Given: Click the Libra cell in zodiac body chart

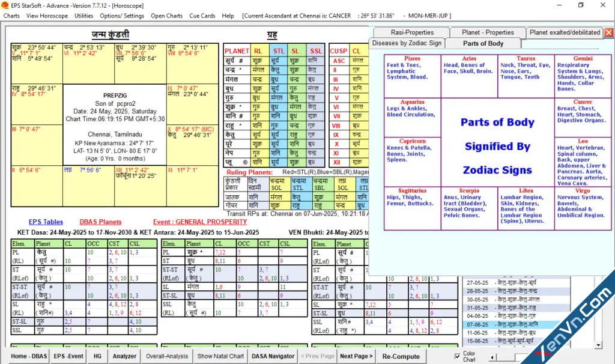Looking at the screenshot, I should tap(526, 208).
